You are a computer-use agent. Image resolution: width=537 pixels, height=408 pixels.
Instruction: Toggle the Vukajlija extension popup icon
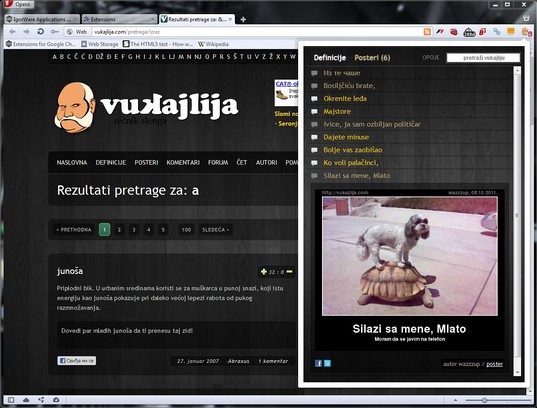point(526,32)
